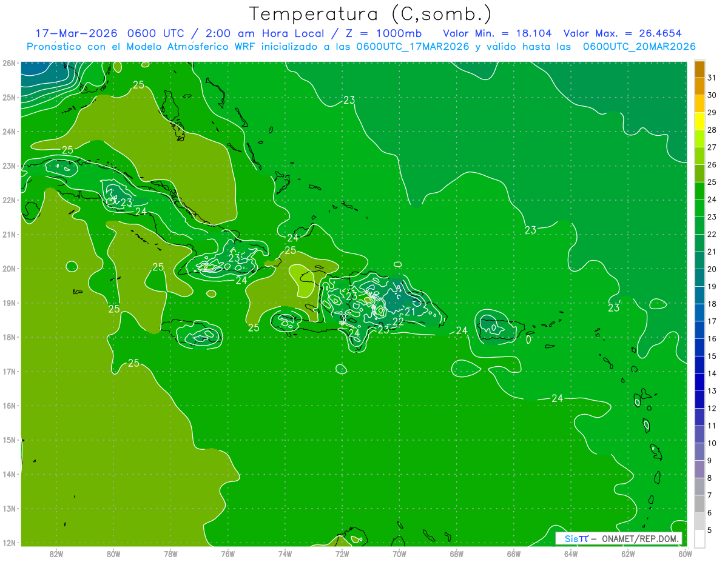Click the '31' label on the color scale
728x562 pixels.
tap(712, 78)
